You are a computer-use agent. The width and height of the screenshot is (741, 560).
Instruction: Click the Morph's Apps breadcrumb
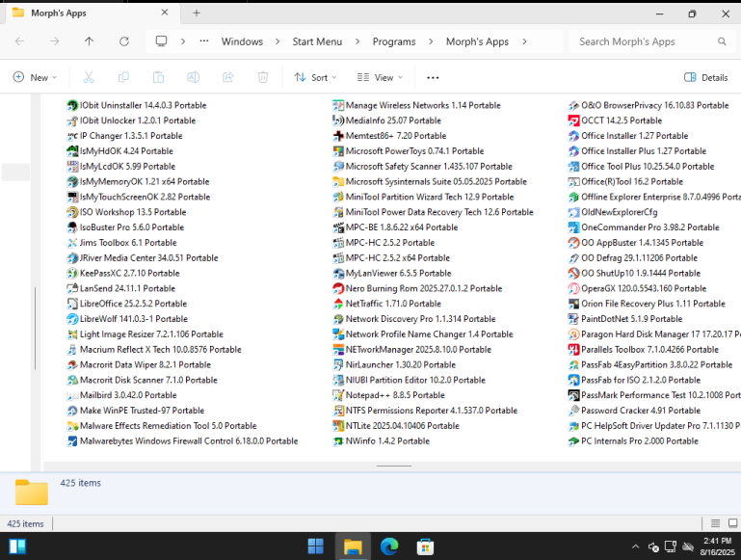point(477,41)
